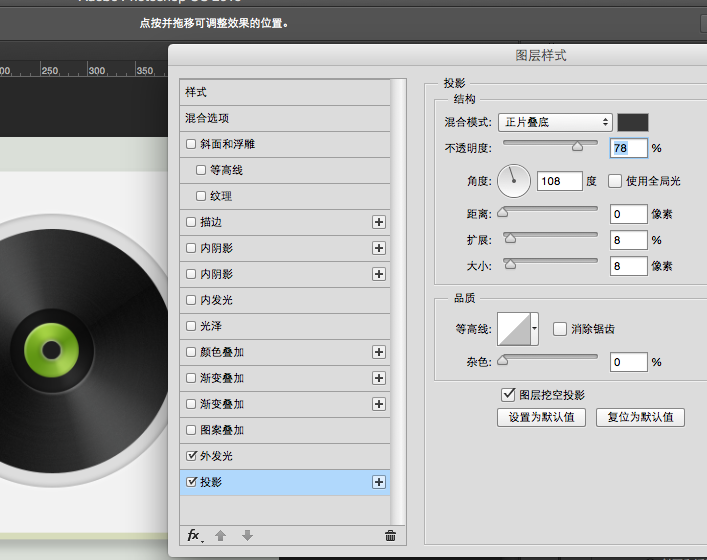Uncheck the 图层挖空投影 checkbox
The height and width of the screenshot is (560, 707).
tap(508, 395)
